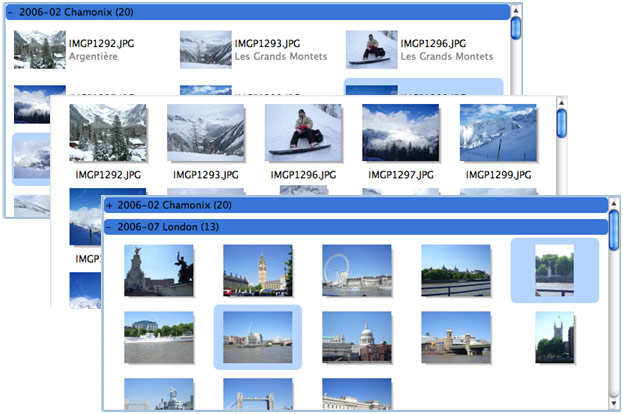Select the Big Ben photo in London group
This screenshot has width=623, height=414.
[258, 271]
